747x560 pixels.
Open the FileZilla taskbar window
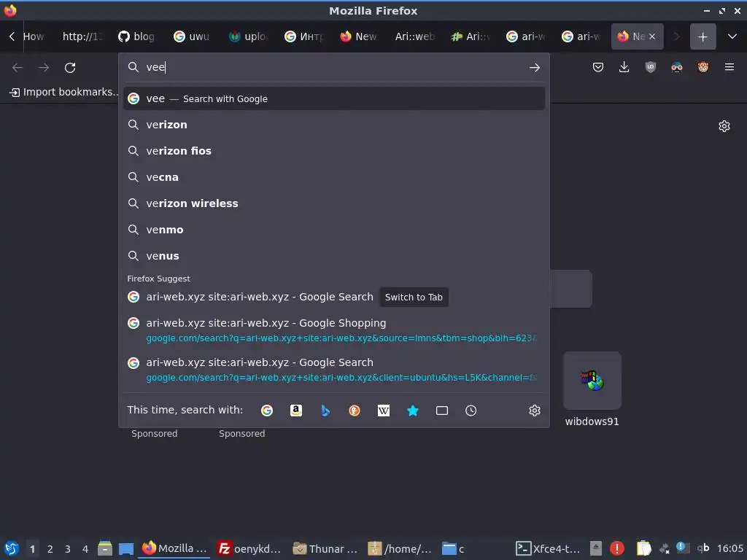tap(249, 548)
